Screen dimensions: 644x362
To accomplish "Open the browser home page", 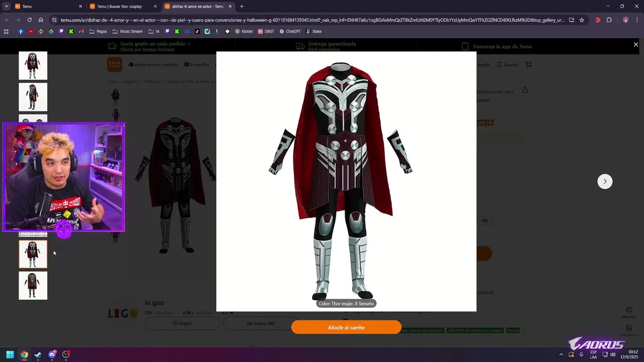I will (41, 20).
